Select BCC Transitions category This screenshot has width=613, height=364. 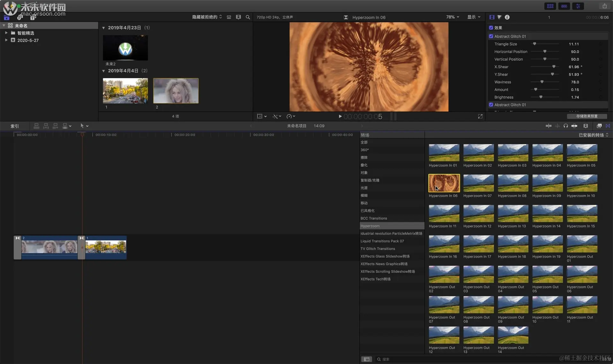point(374,218)
